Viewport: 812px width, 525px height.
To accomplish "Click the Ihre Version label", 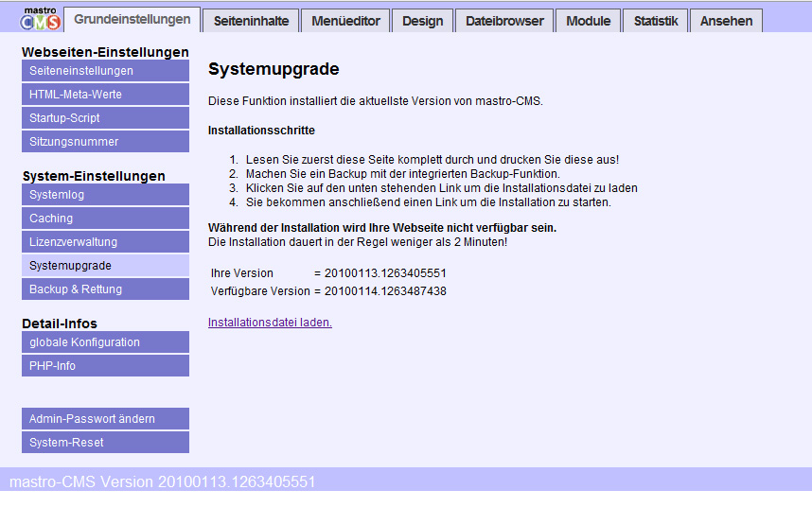I will 242,272.
